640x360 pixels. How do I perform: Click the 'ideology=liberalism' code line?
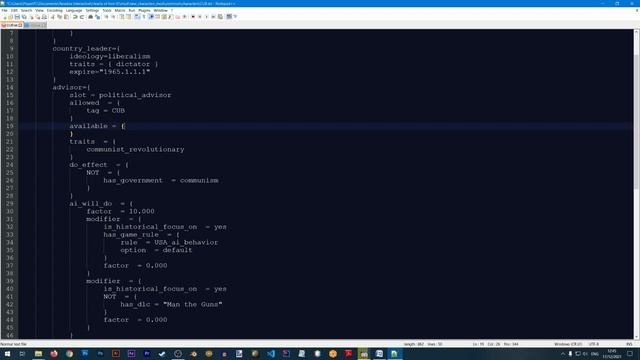pyautogui.click(x=110, y=56)
